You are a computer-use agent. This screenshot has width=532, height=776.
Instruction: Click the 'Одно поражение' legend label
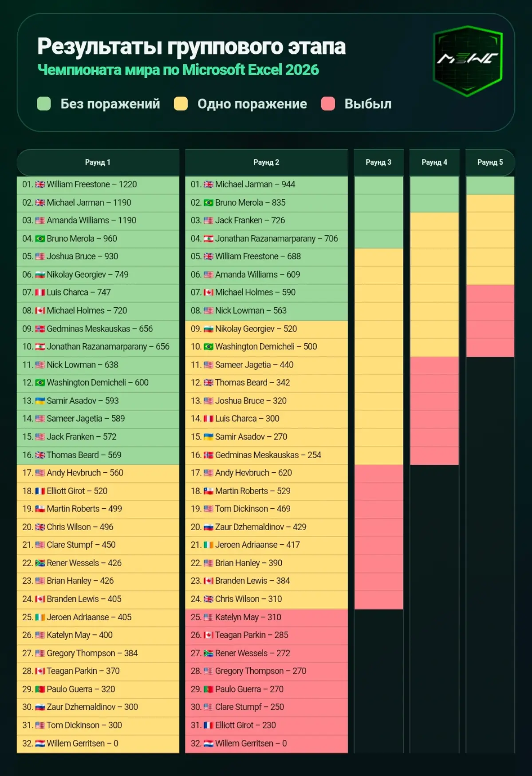[x=252, y=104]
